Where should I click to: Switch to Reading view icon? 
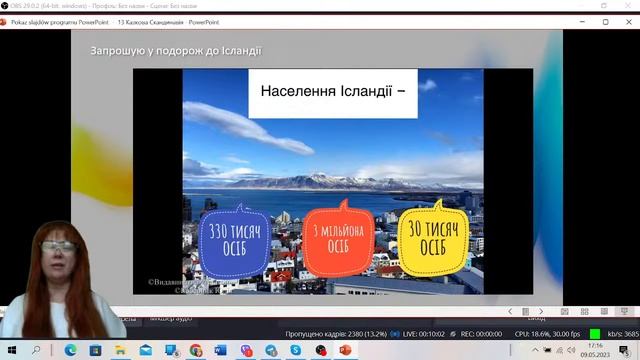point(604,311)
